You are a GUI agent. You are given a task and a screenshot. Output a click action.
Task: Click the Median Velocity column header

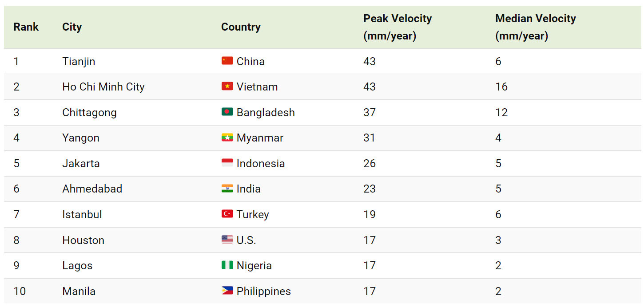536,27
